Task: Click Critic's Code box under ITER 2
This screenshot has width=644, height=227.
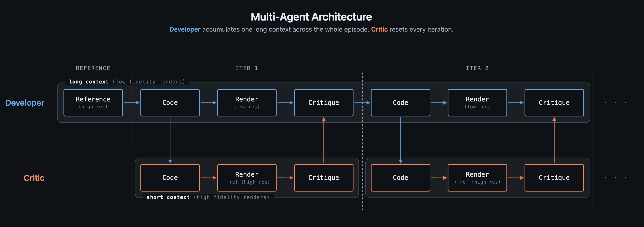Action: [400, 178]
